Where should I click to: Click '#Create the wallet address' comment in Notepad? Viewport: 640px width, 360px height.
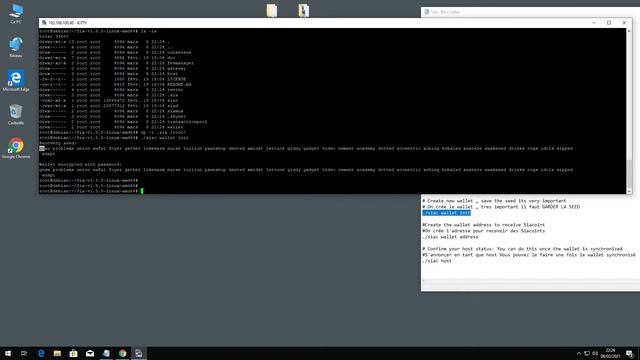pos(483,225)
